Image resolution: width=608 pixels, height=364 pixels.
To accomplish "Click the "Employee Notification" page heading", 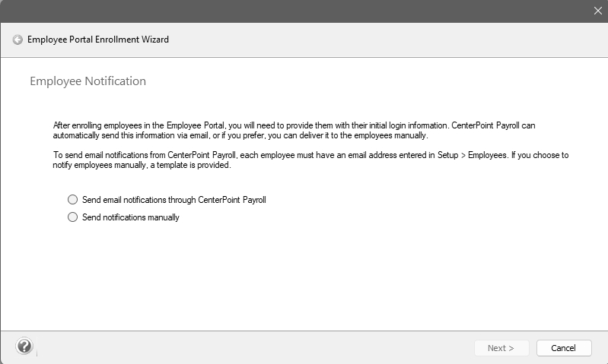I will [x=88, y=81].
